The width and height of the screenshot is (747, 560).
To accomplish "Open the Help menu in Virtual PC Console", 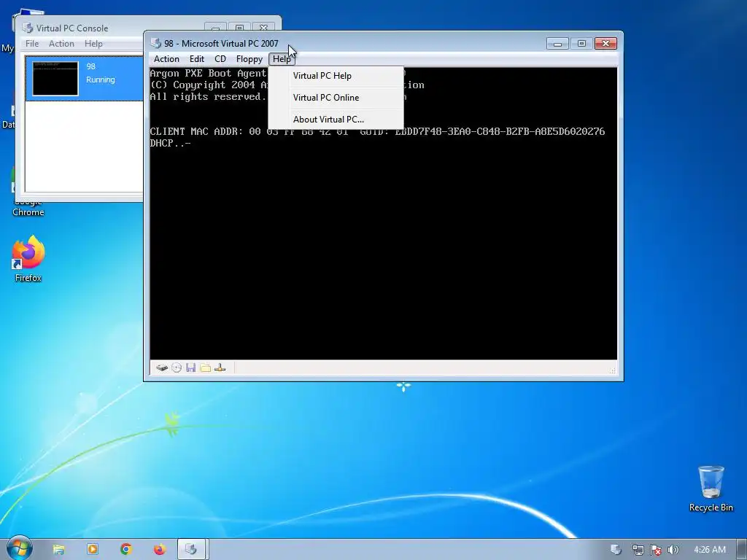I will point(93,43).
